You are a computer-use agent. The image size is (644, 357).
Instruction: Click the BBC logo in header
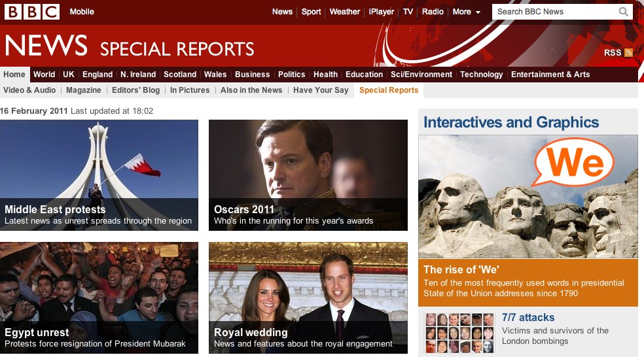[x=32, y=12]
